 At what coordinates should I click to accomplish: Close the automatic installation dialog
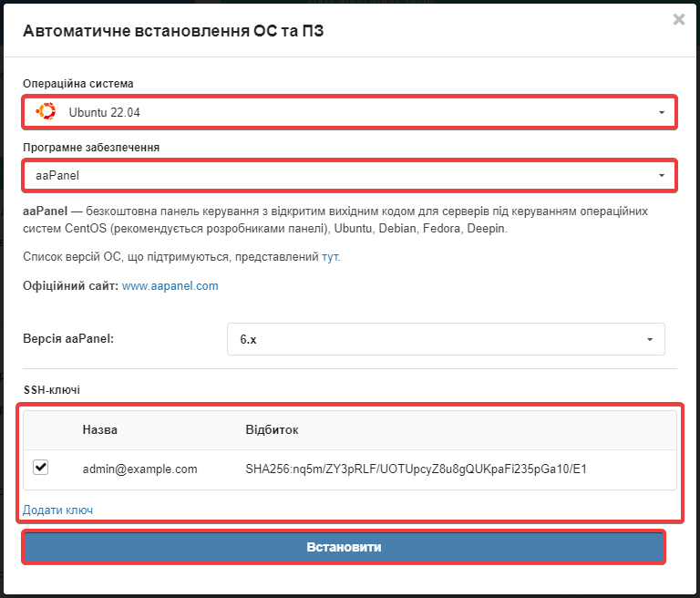point(678,19)
